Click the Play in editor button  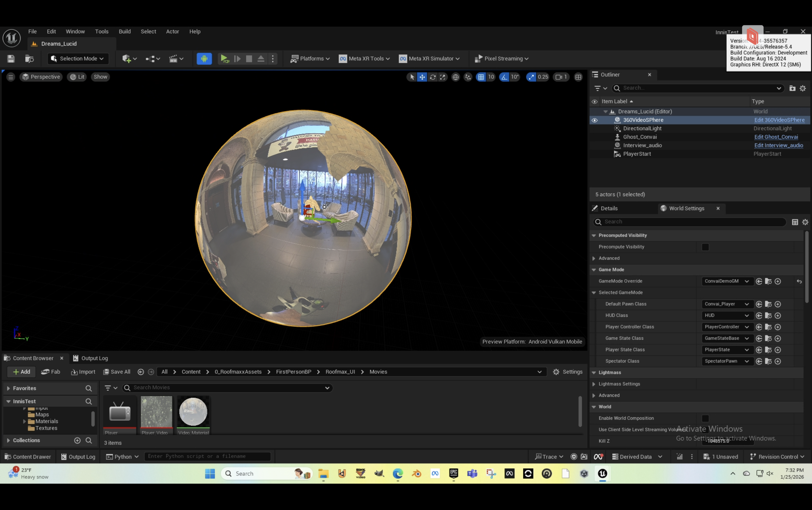tap(224, 59)
